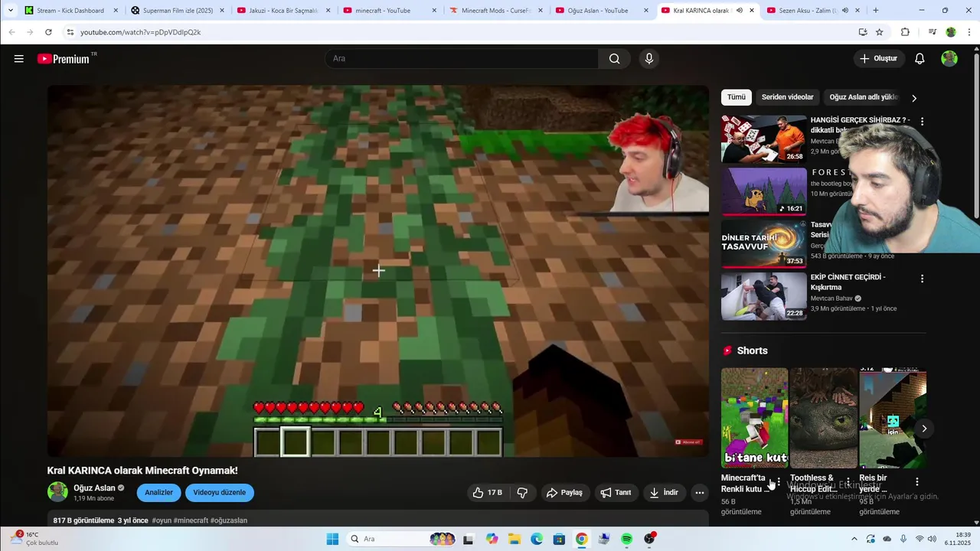Image resolution: width=980 pixels, height=551 pixels.
Task: Click the Videoyu düzenle button
Action: click(x=219, y=493)
